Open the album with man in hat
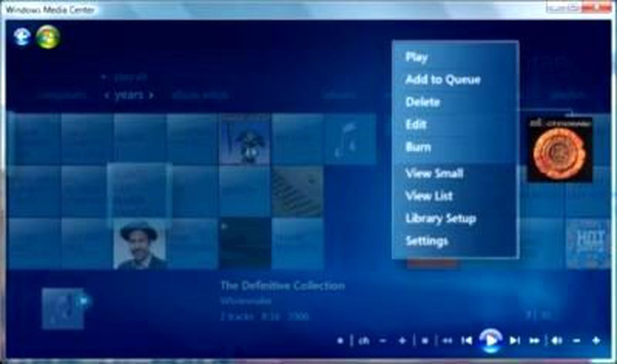 tap(139, 244)
